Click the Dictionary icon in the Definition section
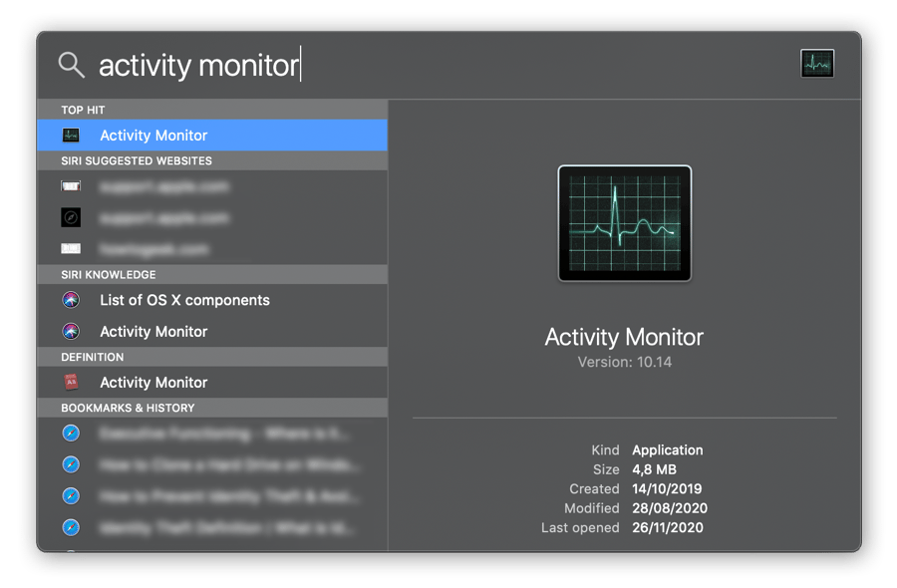 pos(71,382)
